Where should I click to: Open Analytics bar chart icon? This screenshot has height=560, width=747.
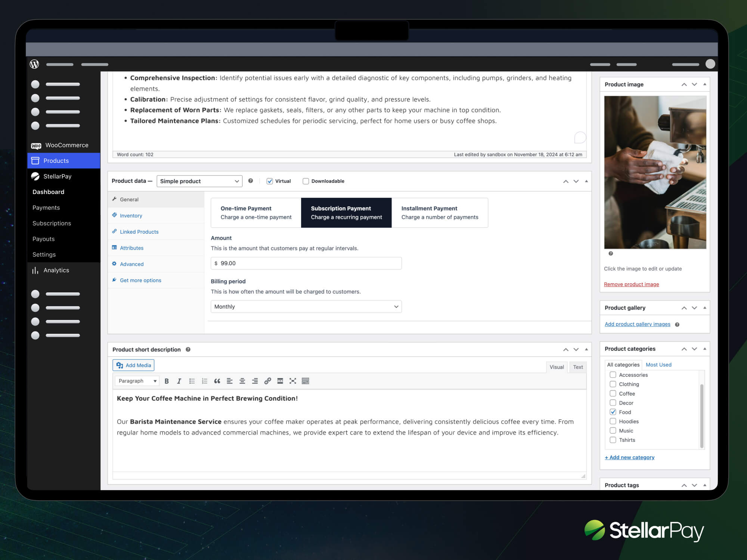point(35,270)
